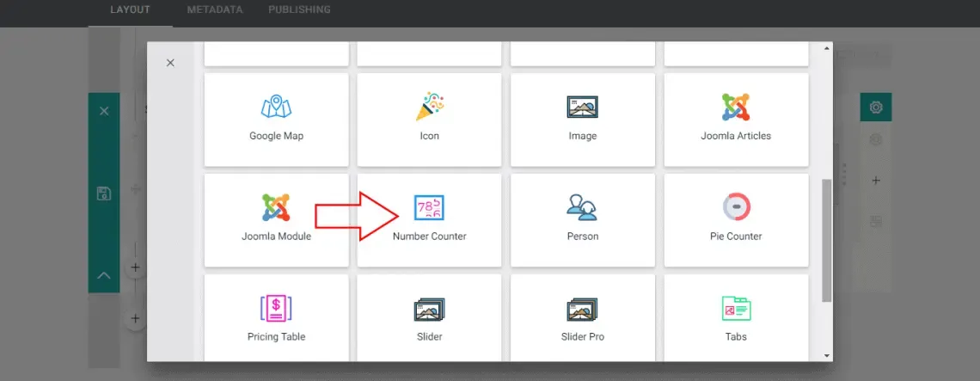Image resolution: width=980 pixels, height=381 pixels.
Task: Select the Pricing Table element
Action: pyautogui.click(x=276, y=318)
